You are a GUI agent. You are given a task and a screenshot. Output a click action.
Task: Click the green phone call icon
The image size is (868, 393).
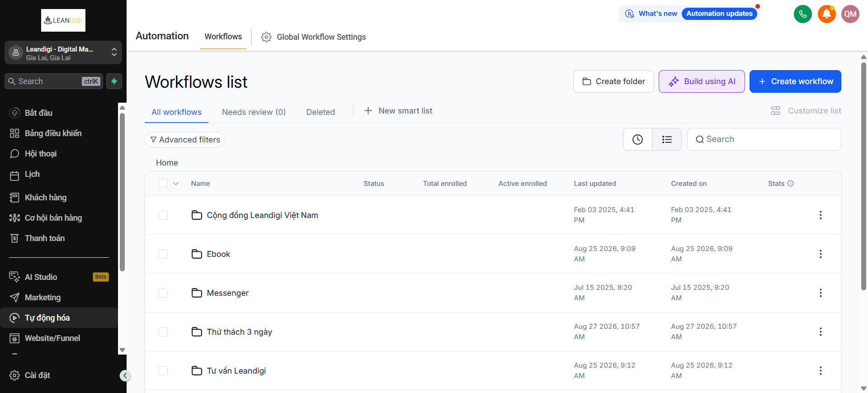pyautogui.click(x=803, y=14)
